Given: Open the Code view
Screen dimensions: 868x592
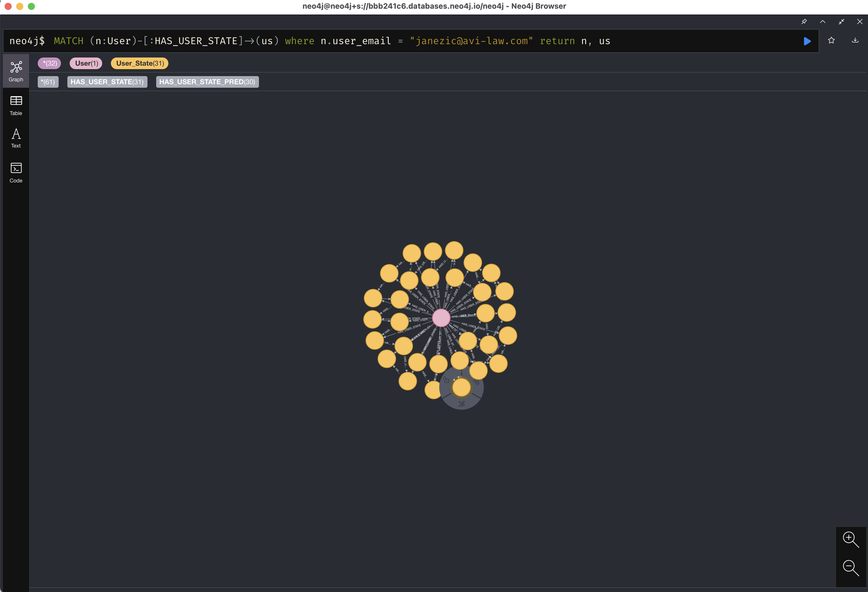Looking at the screenshot, I should click(x=16, y=173).
